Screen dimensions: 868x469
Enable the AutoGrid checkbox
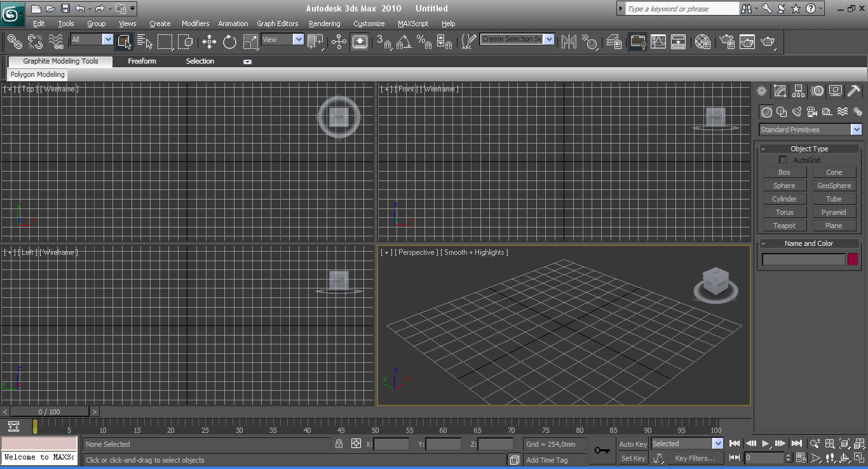pyautogui.click(x=783, y=160)
